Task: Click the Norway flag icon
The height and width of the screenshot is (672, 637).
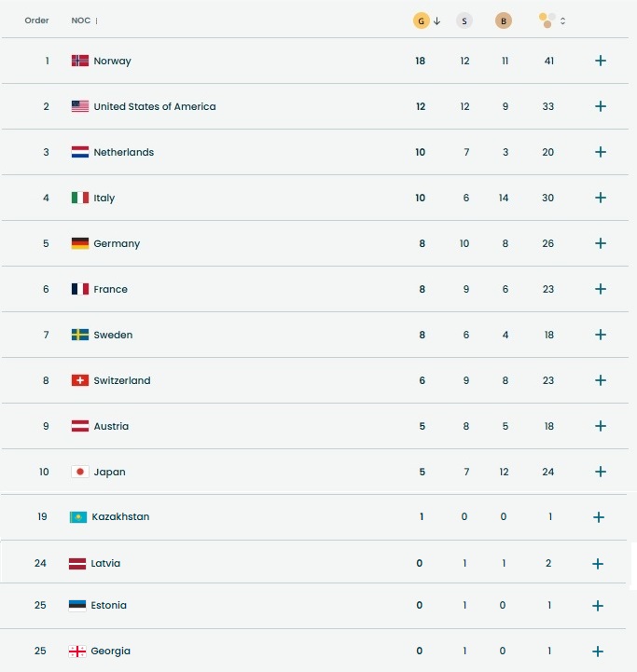Action: 80,61
